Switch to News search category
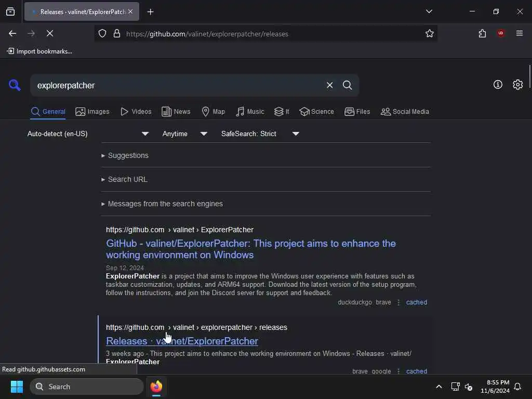Screen dimensions: 532x399 point(176,112)
